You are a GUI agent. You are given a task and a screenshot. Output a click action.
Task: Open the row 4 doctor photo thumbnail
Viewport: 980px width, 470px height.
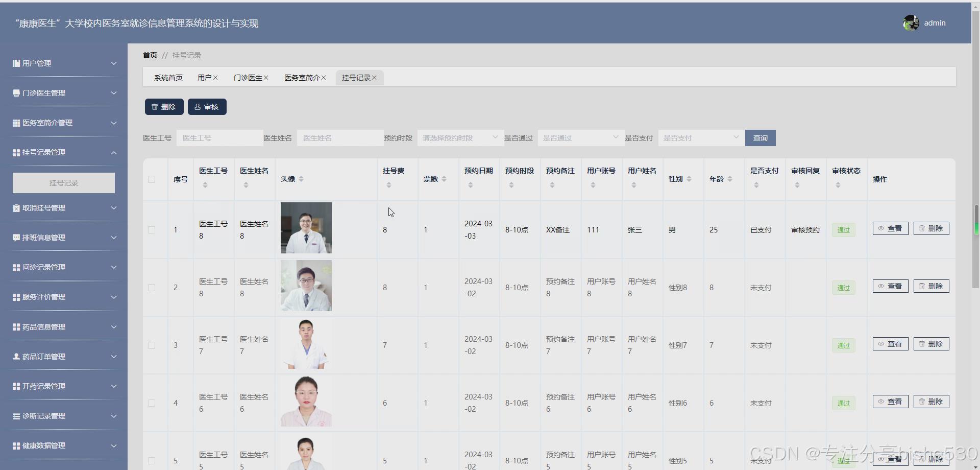(x=306, y=401)
